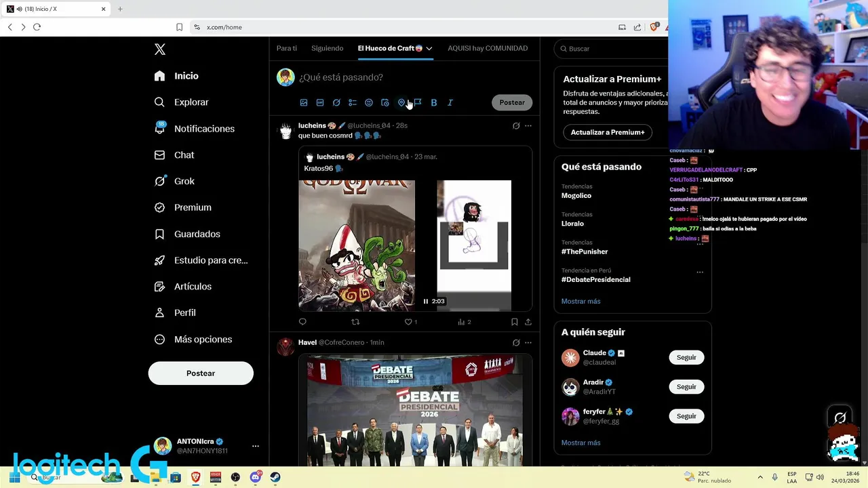
Task: Click Mostrar más under A quién seguir
Action: (580, 443)
